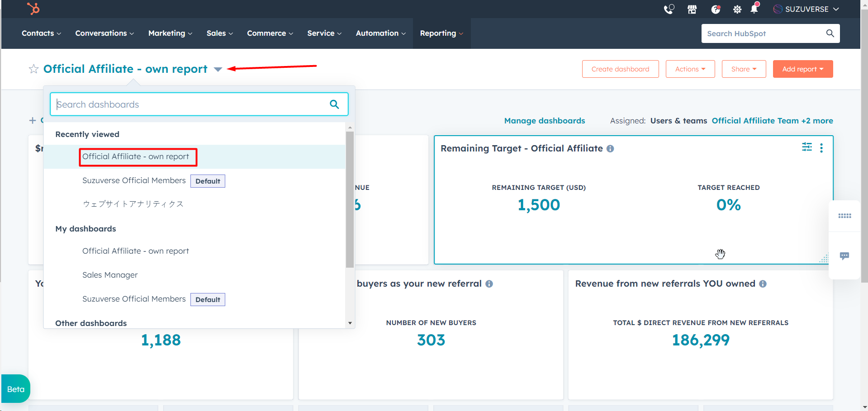The width and height of the screenshot is (868, 411).
Task: Click the HubSpot sprocket logo
Action: pyautogui.click(x=33, y=9)
